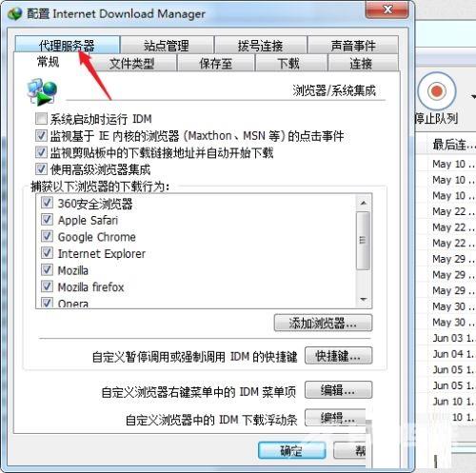Click the browser list scroll-up arrow
Image resolution: width=476 pixels, height=473 pixels.
[x=364, y=203]
